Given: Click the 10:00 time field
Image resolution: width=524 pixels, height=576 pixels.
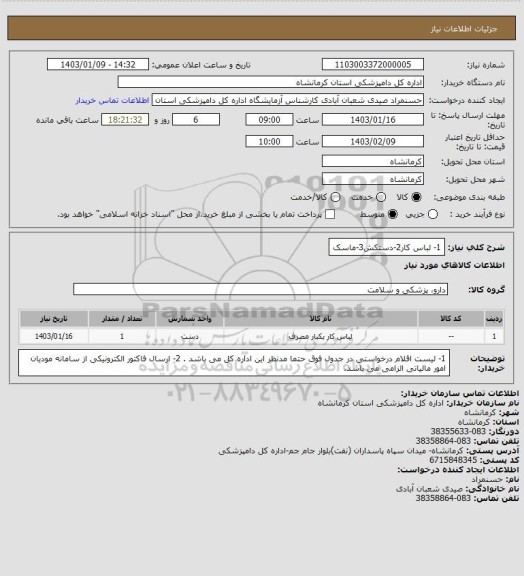Looking at the screenshot, I should click(x=269, y=141).
